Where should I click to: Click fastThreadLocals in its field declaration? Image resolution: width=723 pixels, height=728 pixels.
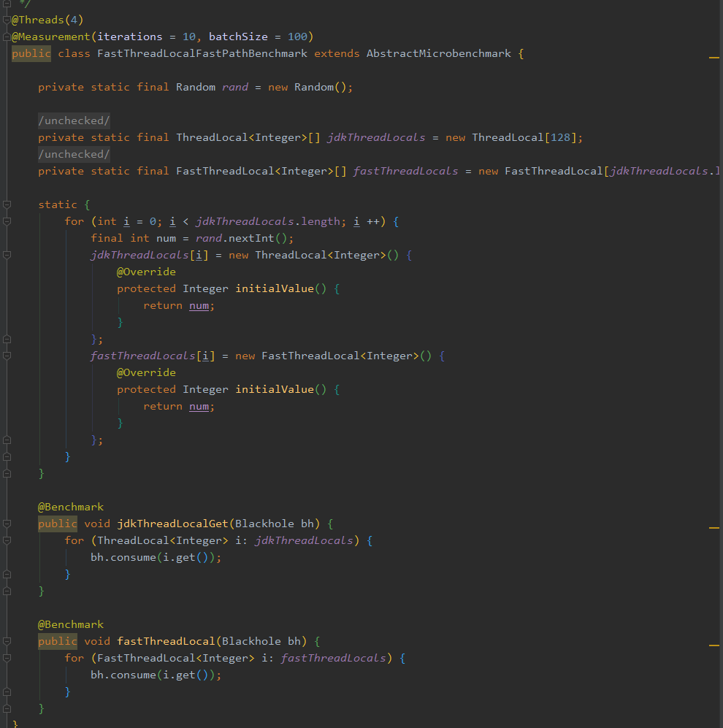coord(405,171)
